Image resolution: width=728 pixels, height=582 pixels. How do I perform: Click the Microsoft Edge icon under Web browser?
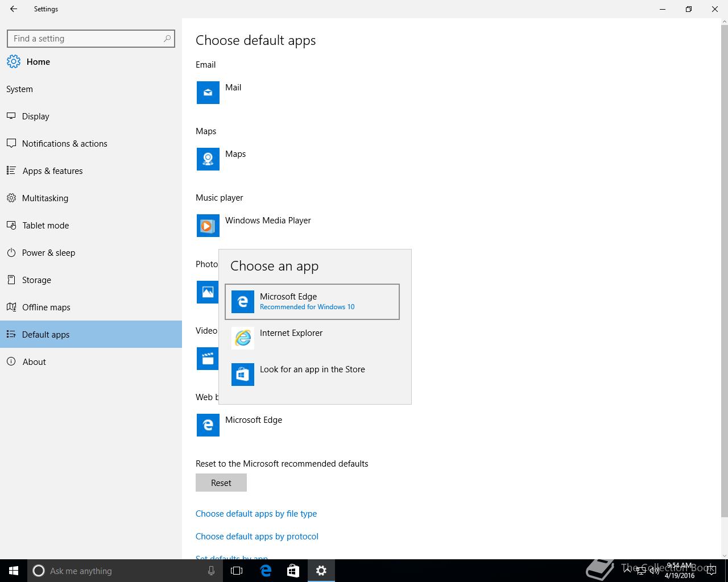coord(208,425)
